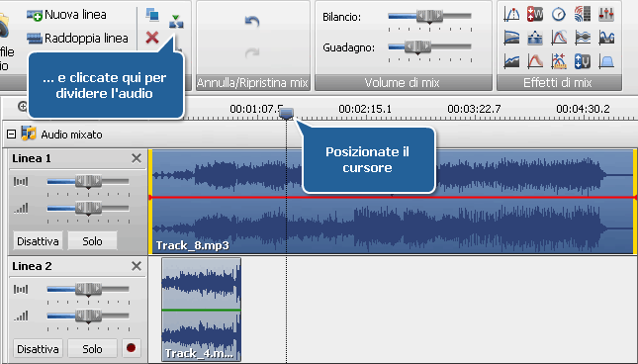
Task: Click the Guadagno mix slider handle
Action: click(x=417, y=47)
